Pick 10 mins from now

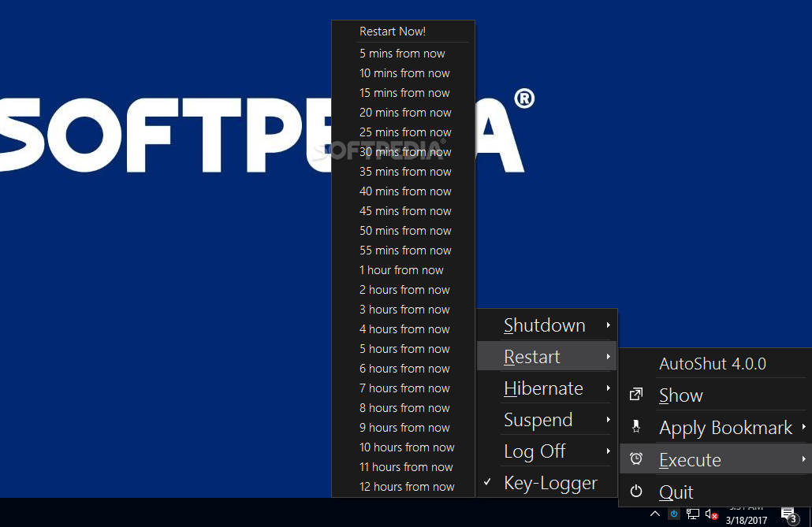(403, 73)
